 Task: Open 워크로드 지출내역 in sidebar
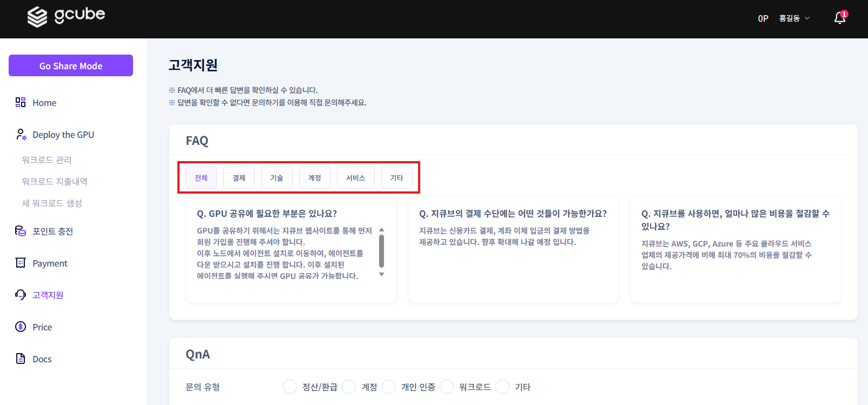55,181
